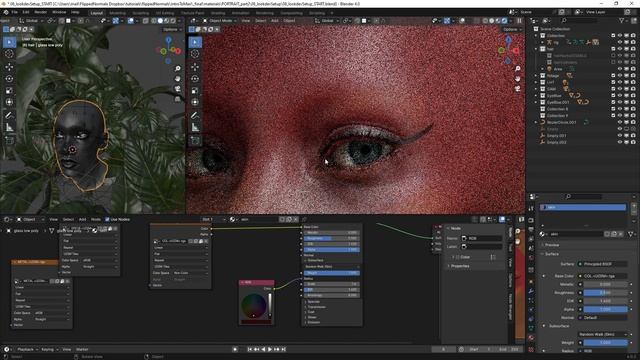The height and width of the screenshot is (360, 640).
Task: Open the Options dropdown in right viewport
Action: click(511, 29)
